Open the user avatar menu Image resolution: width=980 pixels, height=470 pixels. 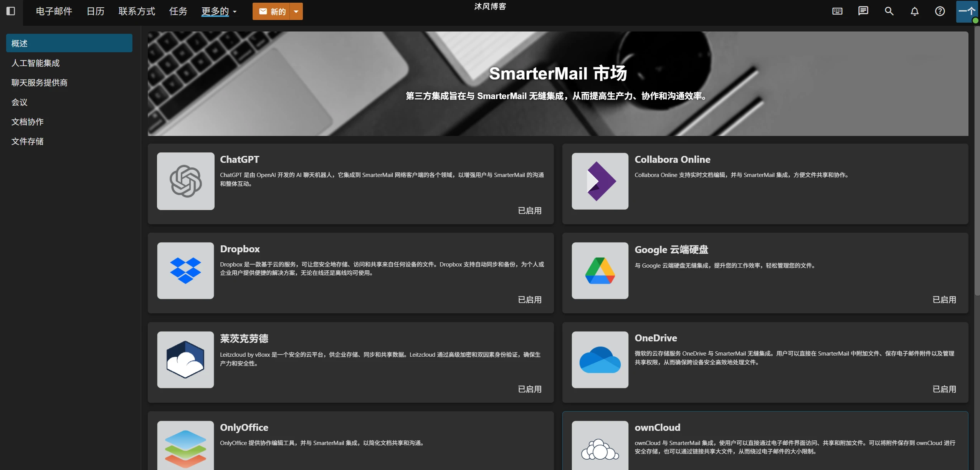point(967,12)
